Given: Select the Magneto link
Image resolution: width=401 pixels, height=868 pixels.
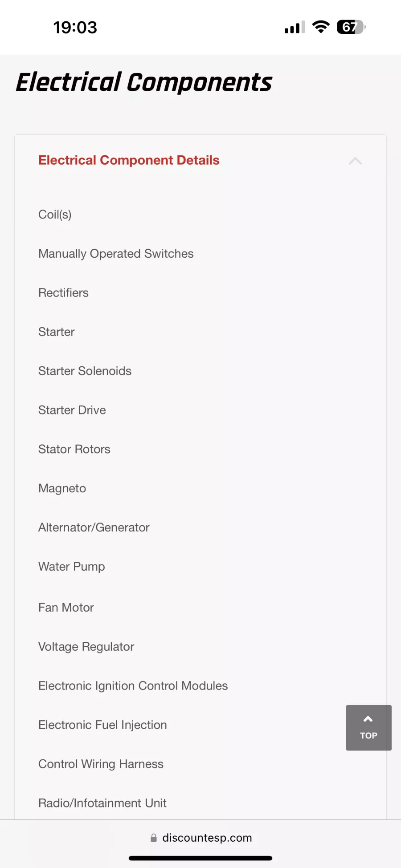Looking at the screenshot, I should (62, 488).
